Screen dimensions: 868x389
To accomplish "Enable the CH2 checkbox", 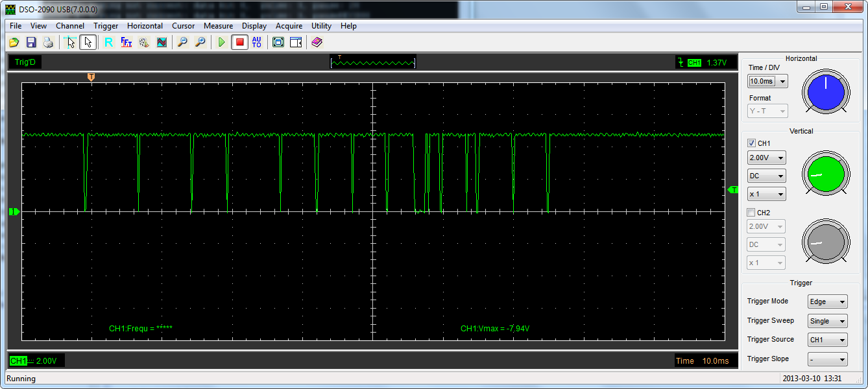I will pos(752,213).
